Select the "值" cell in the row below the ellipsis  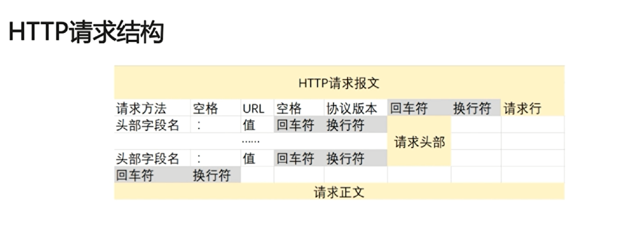click(257, 158)
